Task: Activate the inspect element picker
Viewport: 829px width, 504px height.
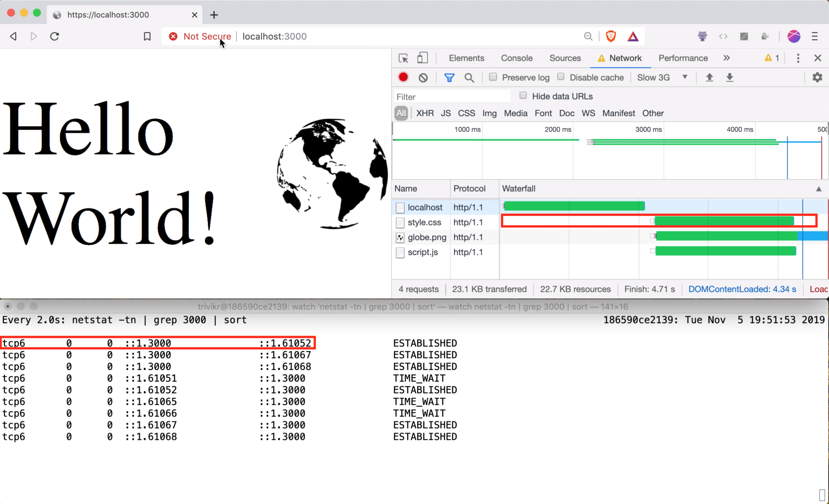Action: 403,58
